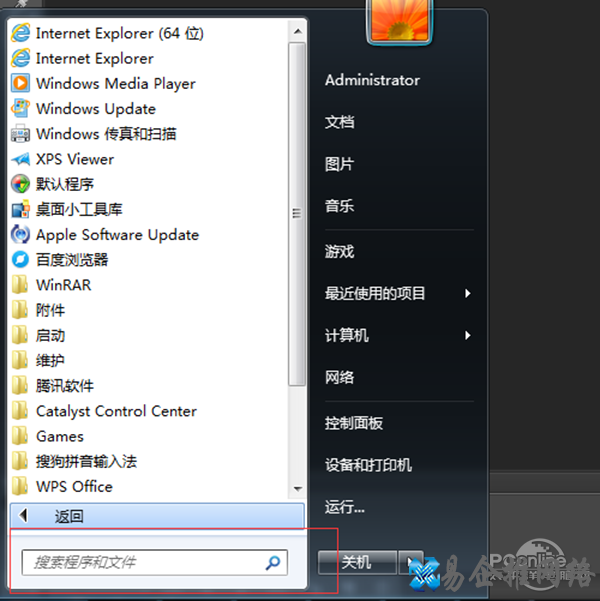Open the 百度浏览器 icon
Viewport: 600px width, 601px height.
click(20, 259)
